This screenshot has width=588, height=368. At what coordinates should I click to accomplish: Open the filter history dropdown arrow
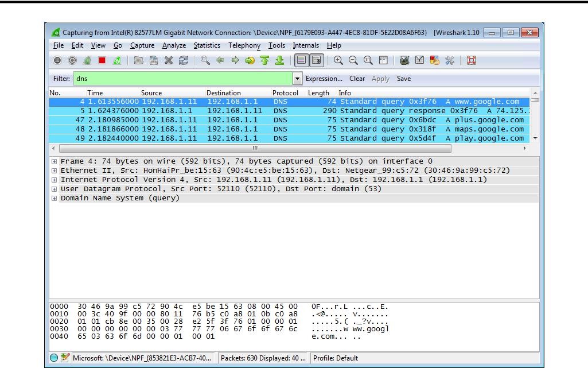tap(297, 79)
